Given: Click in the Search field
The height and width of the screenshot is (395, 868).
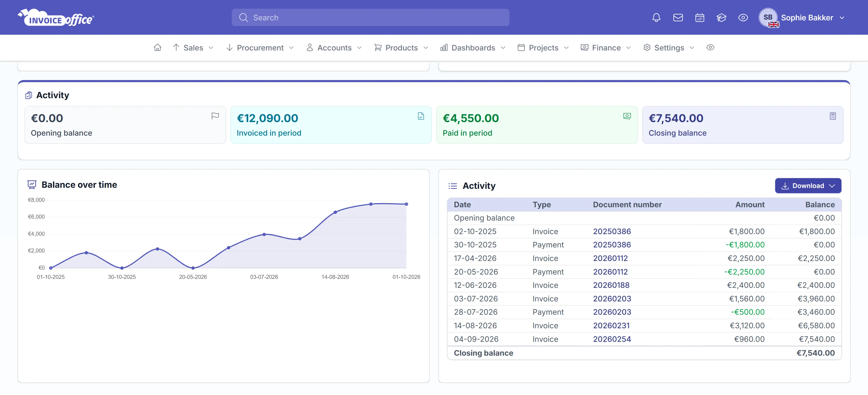Looking at the screenshot, I should (370, 18).
